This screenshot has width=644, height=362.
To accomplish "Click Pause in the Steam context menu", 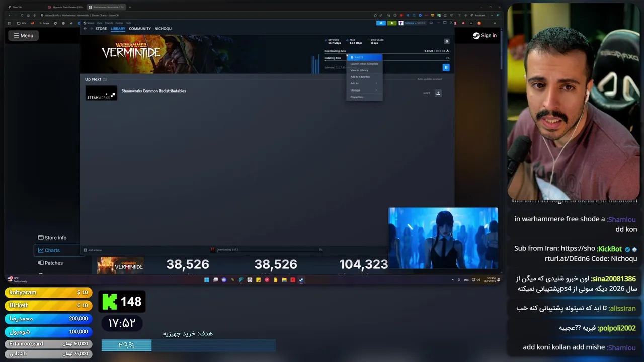I will tap(364, 57).
